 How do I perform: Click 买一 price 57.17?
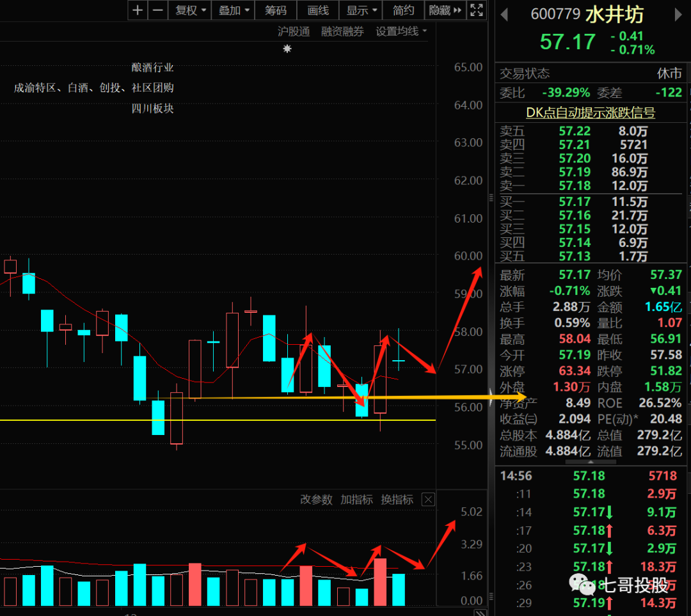click(575, 201)
